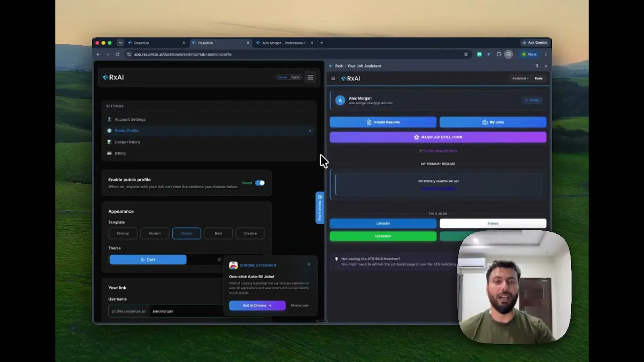This screenshot has height=362, width=644.
Task: Open the hamburger menu on RxAI dashboard
Action: point(310,77)
